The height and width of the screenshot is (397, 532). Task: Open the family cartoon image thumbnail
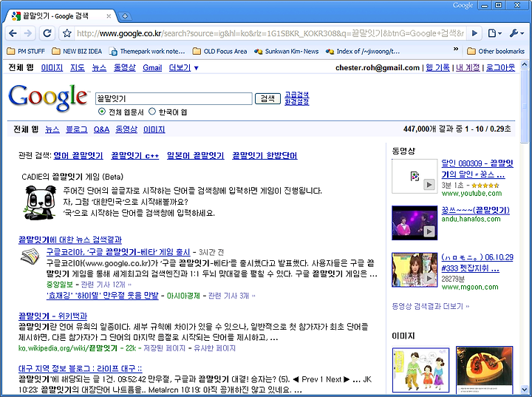(420, 370)
